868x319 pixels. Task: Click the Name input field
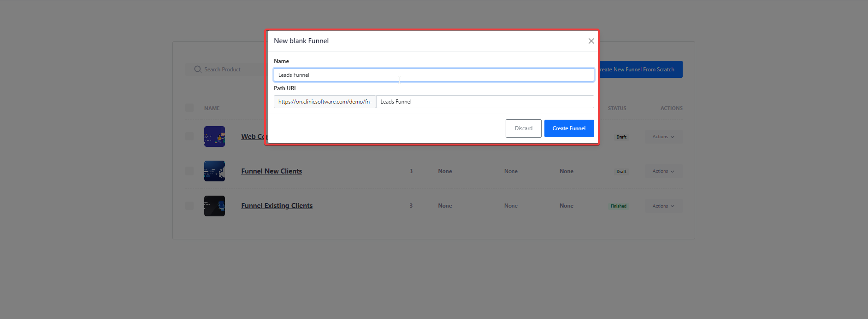433,75
